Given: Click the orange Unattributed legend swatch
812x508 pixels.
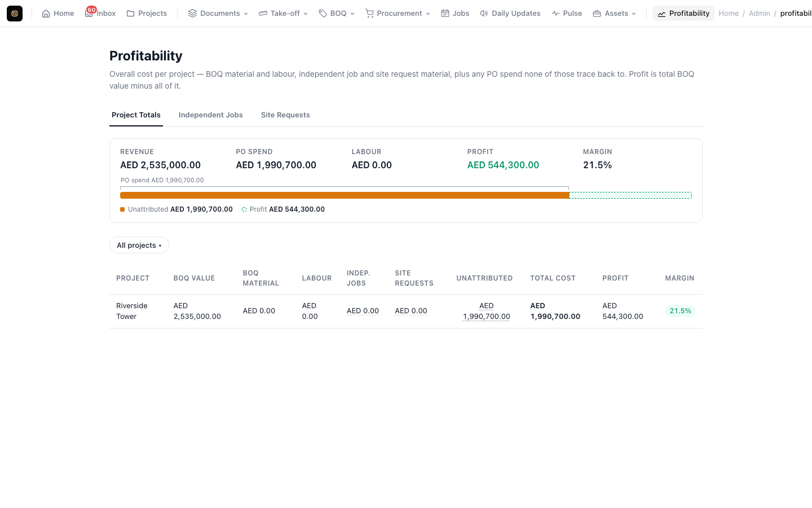Looking at the screenshot, I should pyautogui.click(x=122, y=209).
